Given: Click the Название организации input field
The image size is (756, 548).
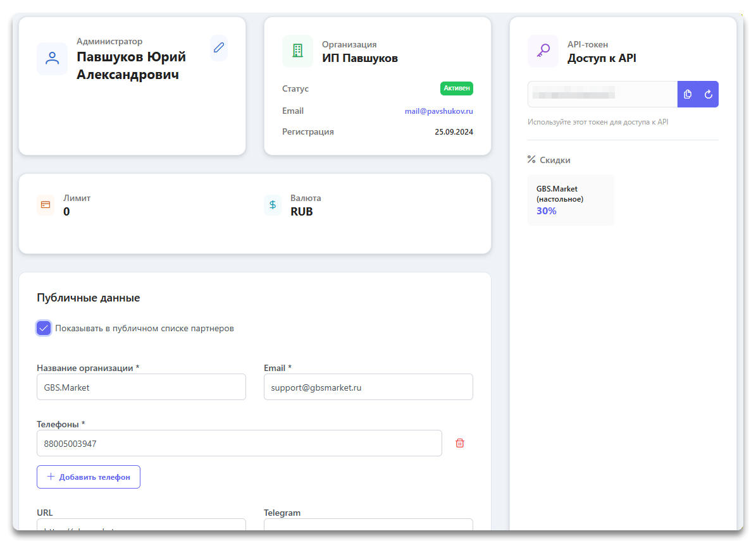Looking at the screenshot, I should click(141, 387).
